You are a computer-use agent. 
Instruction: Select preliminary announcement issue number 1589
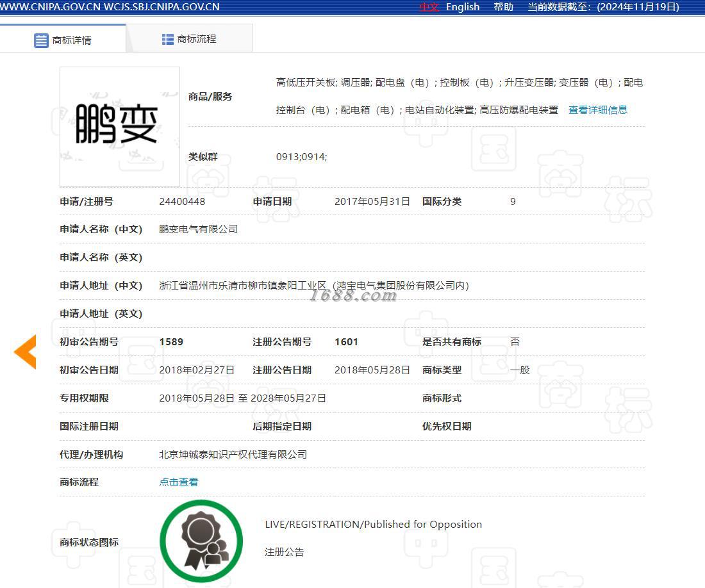(171, 342)
